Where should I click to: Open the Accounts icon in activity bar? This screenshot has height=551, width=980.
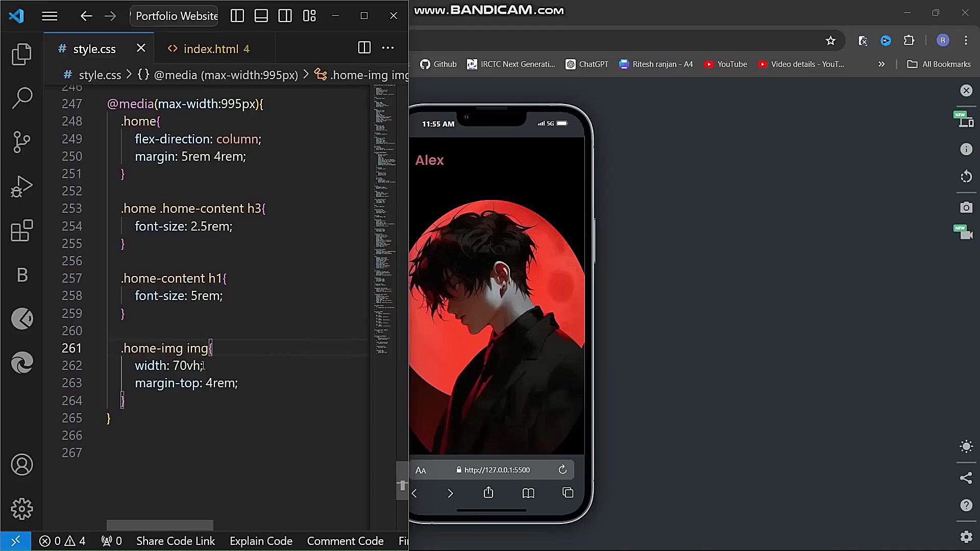22,465
